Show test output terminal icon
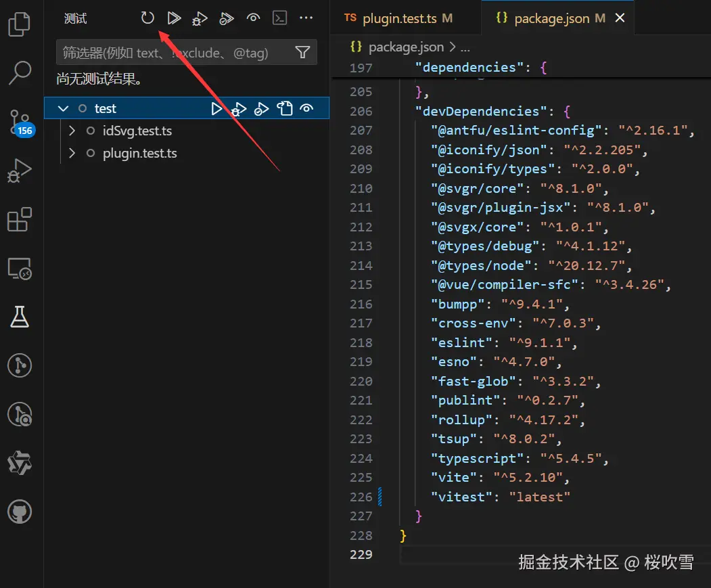 point(279,18)
